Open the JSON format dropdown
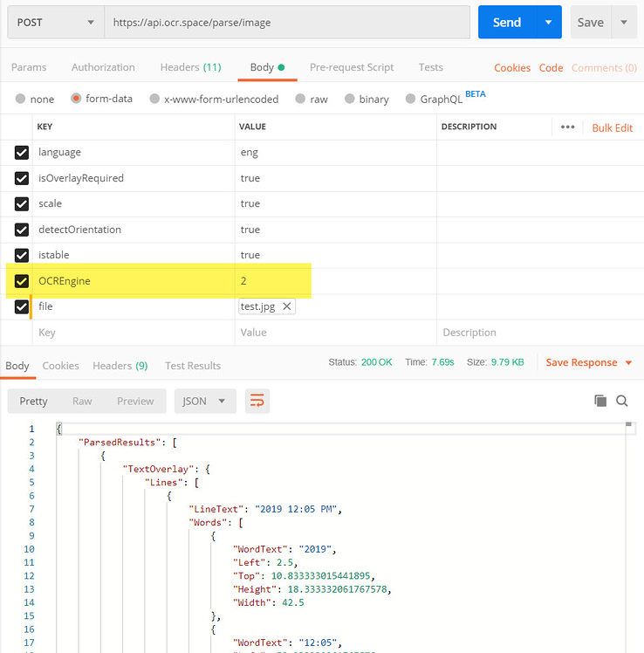The width and height of the screenshot is (644, 653). (x=205, y=401)
